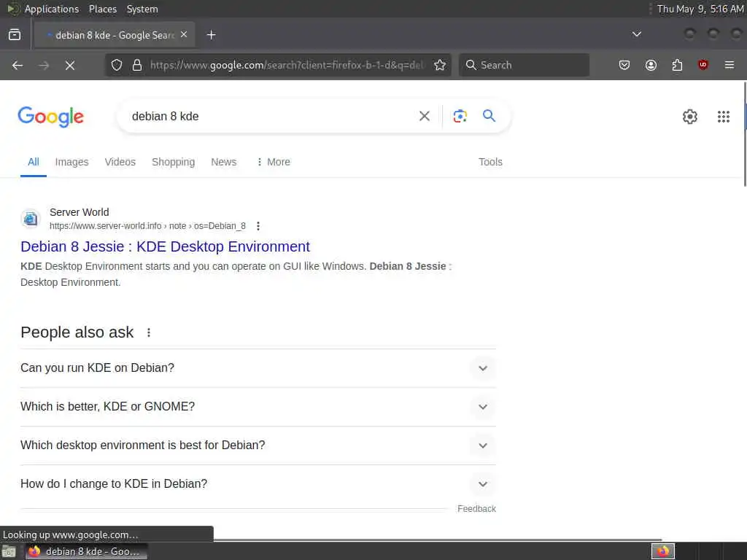Open a new tab with plus button
Image resolution: width=747 pixels, height=560 pixels.
coord(212,35)
